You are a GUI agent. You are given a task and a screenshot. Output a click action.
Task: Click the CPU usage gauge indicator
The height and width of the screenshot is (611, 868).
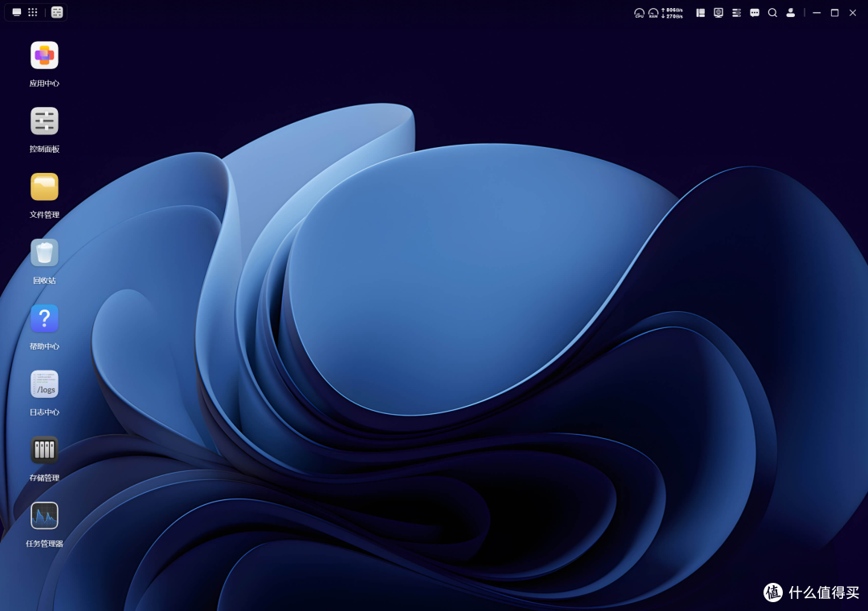pos(639,13)
